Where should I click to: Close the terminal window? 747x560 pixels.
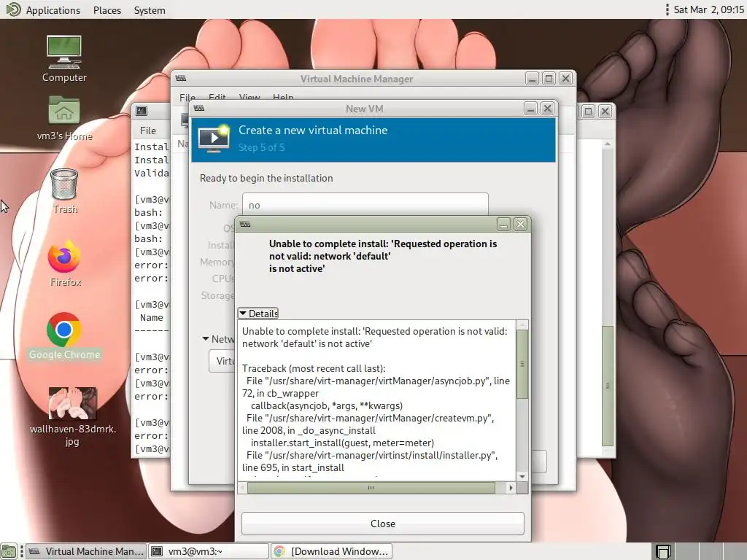[x=605, y=111]
